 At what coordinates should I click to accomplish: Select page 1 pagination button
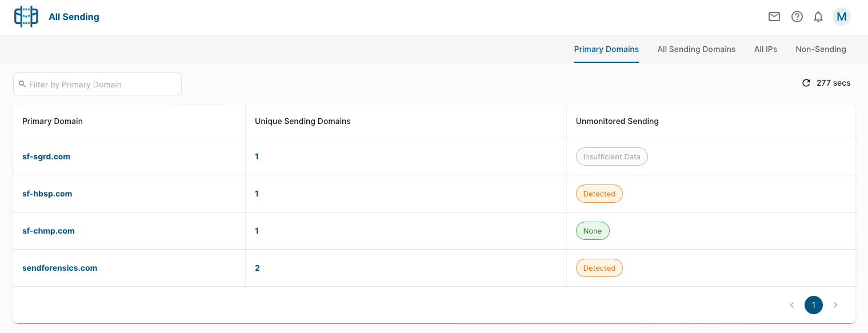[x=814, y=305]
